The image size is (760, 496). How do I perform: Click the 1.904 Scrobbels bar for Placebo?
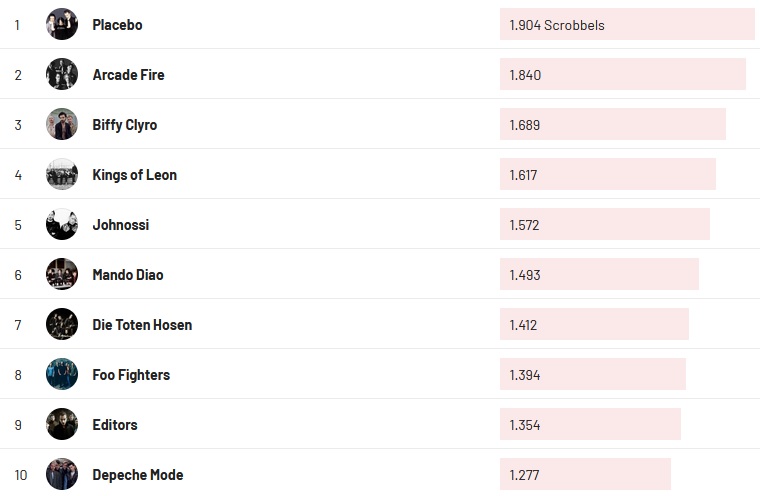pyautogui.click(x=627, y=25)
